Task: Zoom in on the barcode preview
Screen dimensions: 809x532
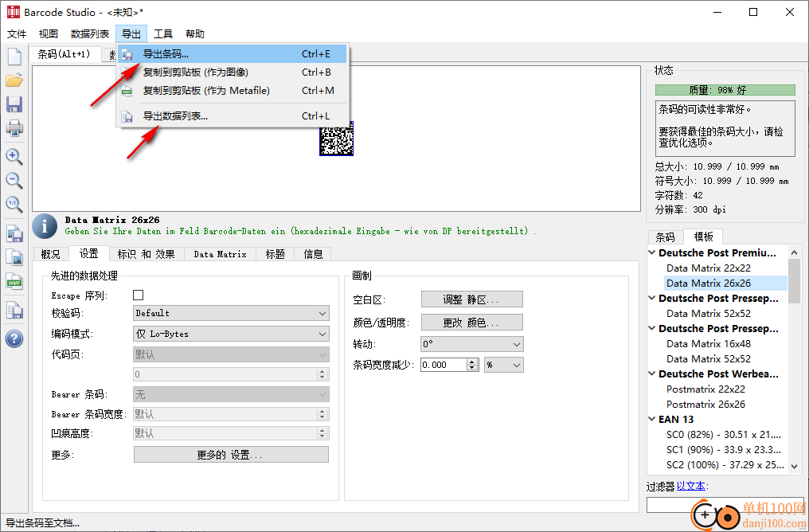Action: pyautogui.click(x=14, y=156)
